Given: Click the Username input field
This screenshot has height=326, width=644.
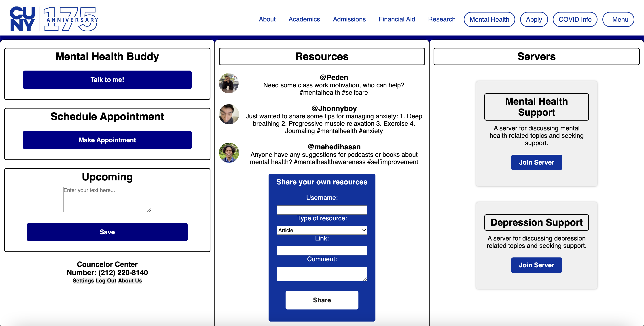Looking at the screenshot, I should pos(322,210).
